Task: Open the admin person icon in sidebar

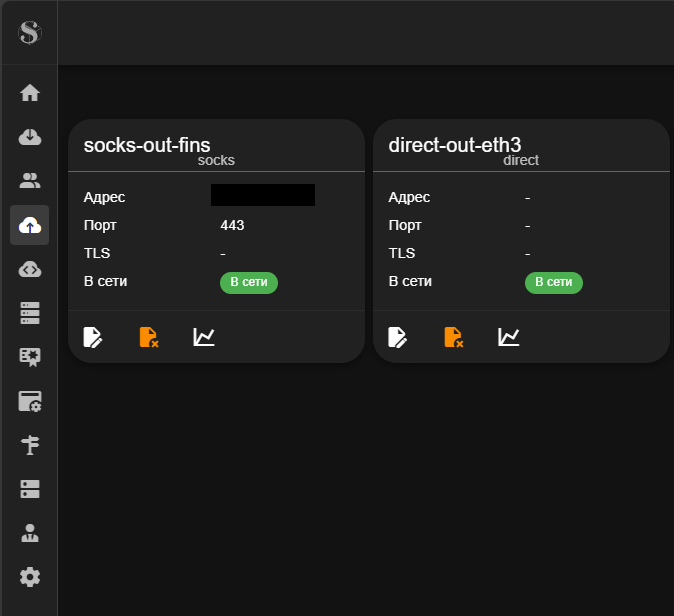Action: pos(30,533)
